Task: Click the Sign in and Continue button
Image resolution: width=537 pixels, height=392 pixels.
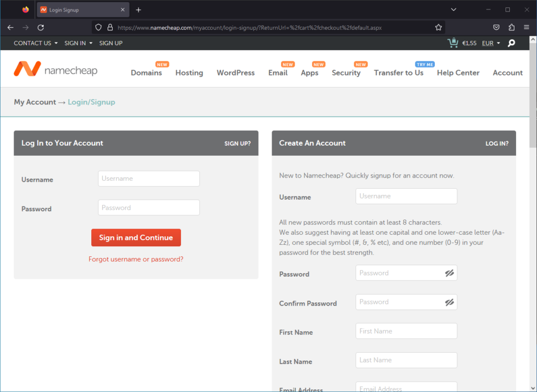Action: click(x=136, y=237)
